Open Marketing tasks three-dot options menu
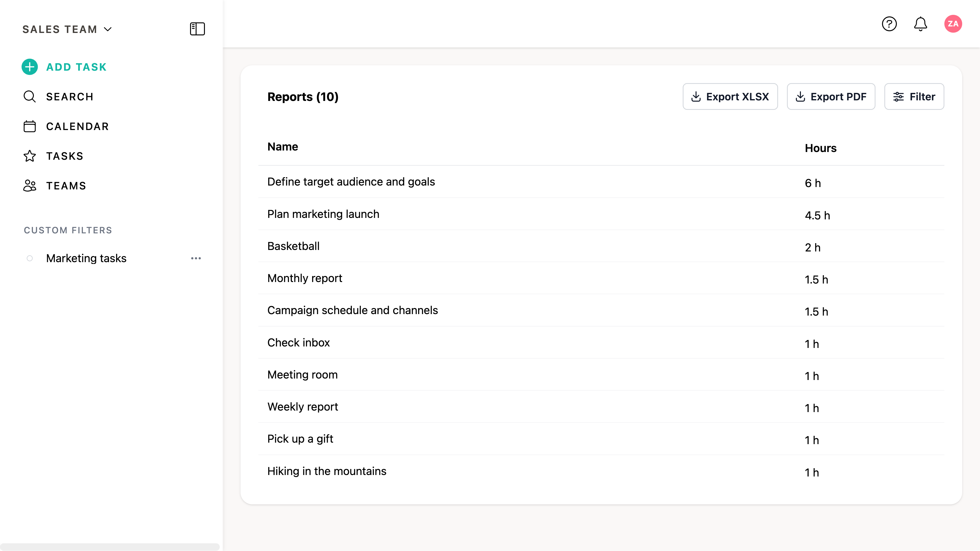Image resolution: width=980 pixels, height=551 pixels. click(195, 258)
